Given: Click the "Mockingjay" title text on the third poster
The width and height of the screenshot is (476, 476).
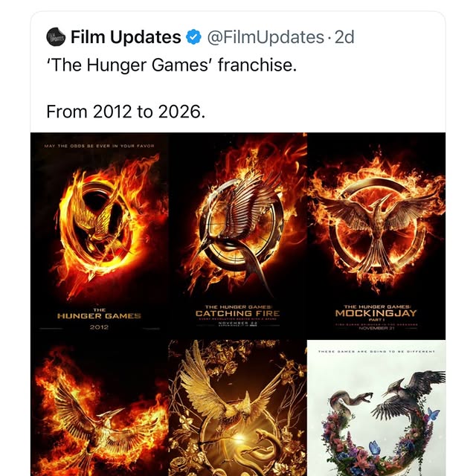Looking at the screenshot, I should (x=376, y=313).
